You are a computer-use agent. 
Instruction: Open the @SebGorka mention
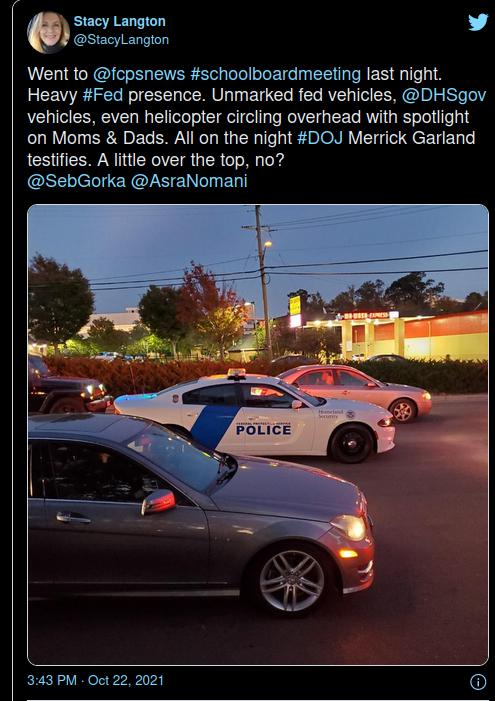tap(76, 181)
